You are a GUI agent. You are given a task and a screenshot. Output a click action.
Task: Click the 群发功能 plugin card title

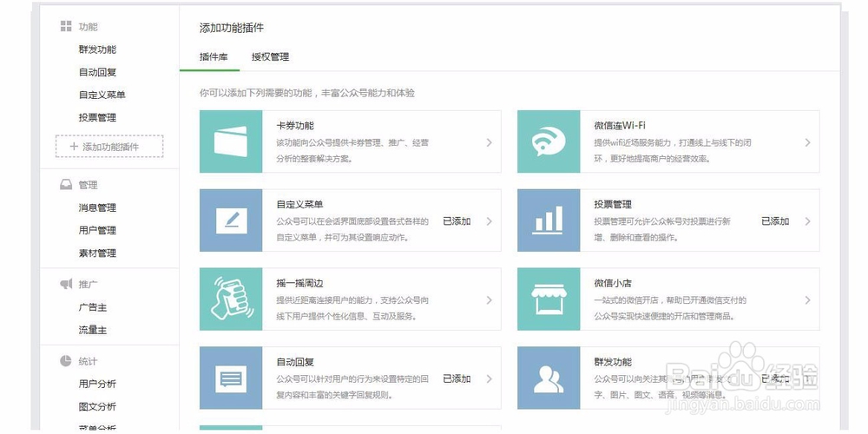click(613, 362)
